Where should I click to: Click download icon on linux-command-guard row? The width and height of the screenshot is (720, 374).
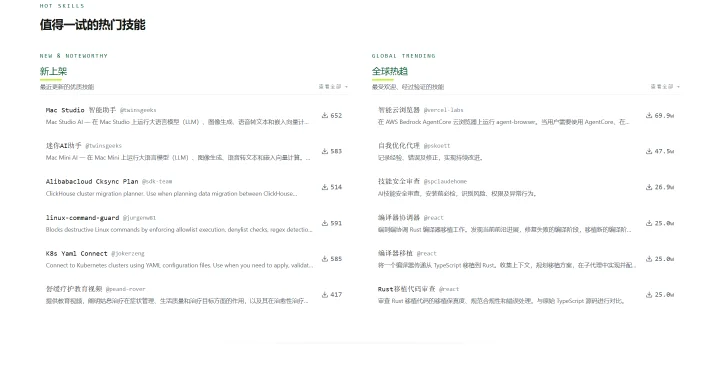325,223
